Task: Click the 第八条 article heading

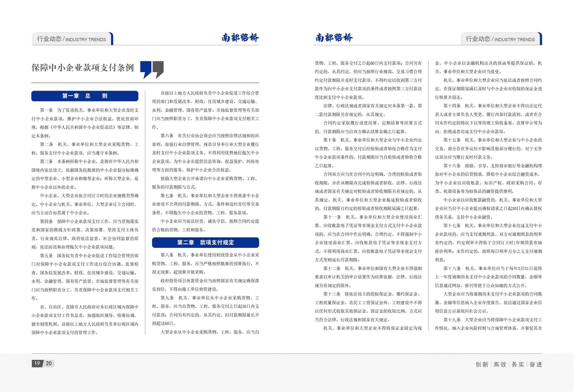Action: [167, 255]
